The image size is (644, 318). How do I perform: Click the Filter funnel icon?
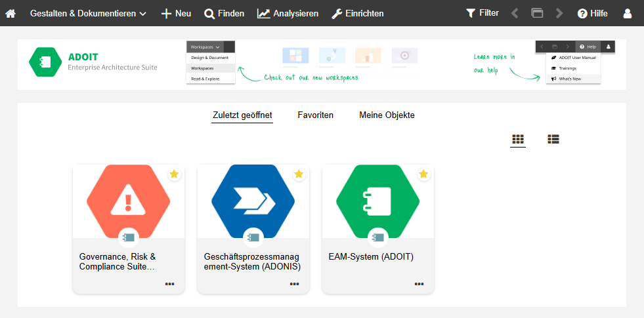click(482, 13)
